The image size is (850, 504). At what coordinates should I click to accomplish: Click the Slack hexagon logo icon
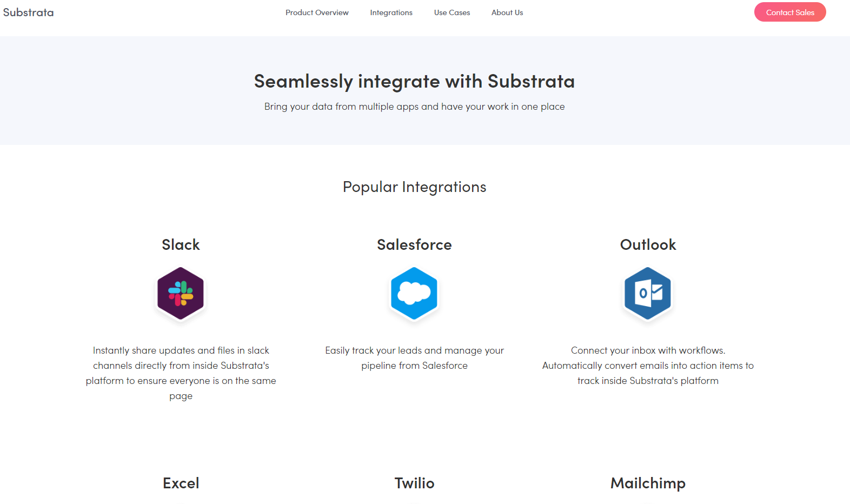click(x=181, y=293)
